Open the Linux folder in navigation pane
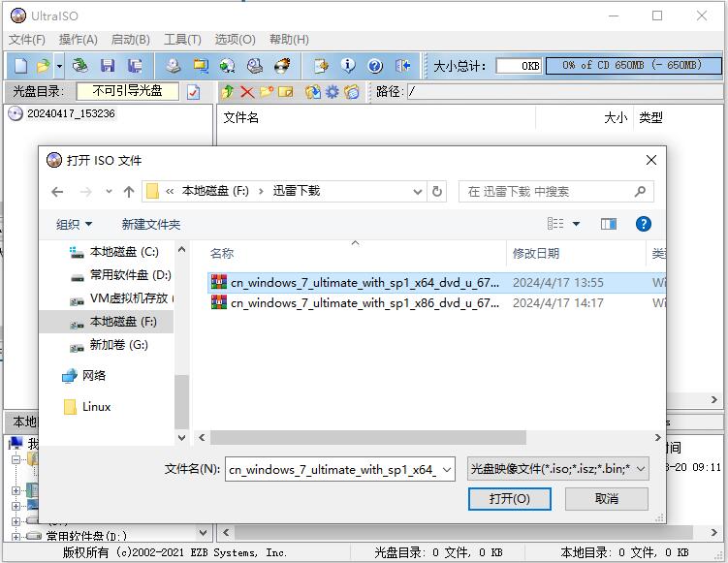The image size is (728, 563). pyautogui.click(x=87, y=407)
